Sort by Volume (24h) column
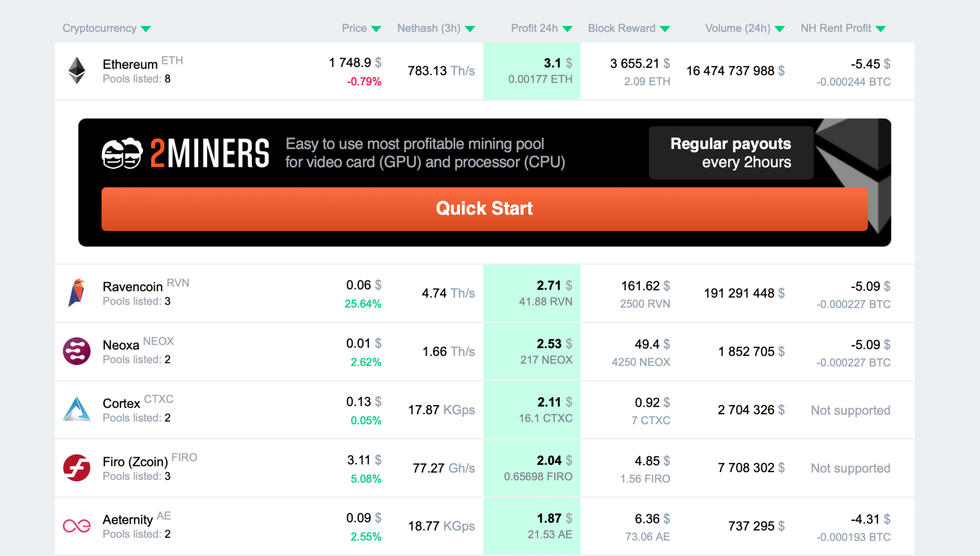Viewport: 980px width, 556px height. click(x=745, y=28)
